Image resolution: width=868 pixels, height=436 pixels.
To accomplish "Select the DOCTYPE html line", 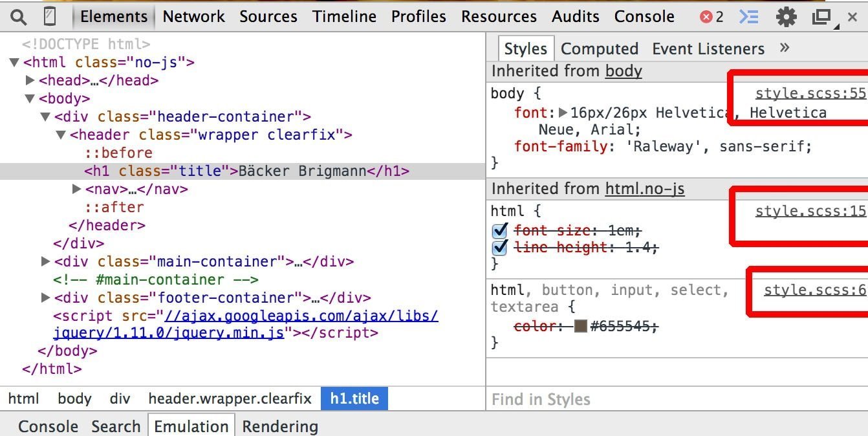I will coord(86,45).
